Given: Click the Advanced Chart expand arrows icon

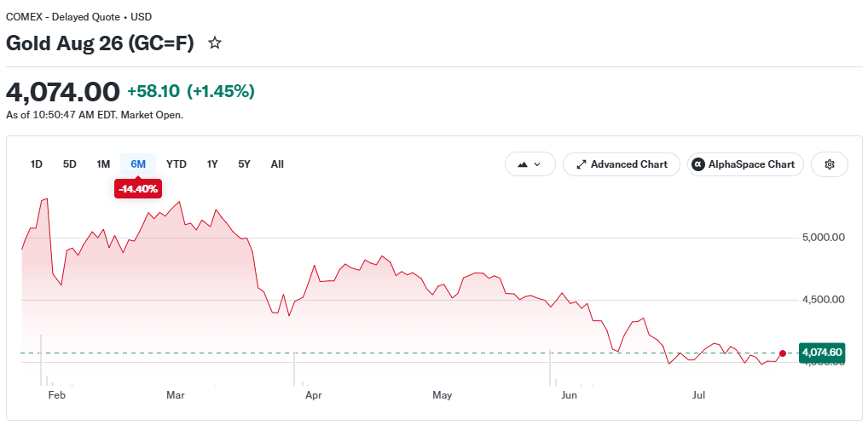Looking at the screenshot, I should pos(582,164).
